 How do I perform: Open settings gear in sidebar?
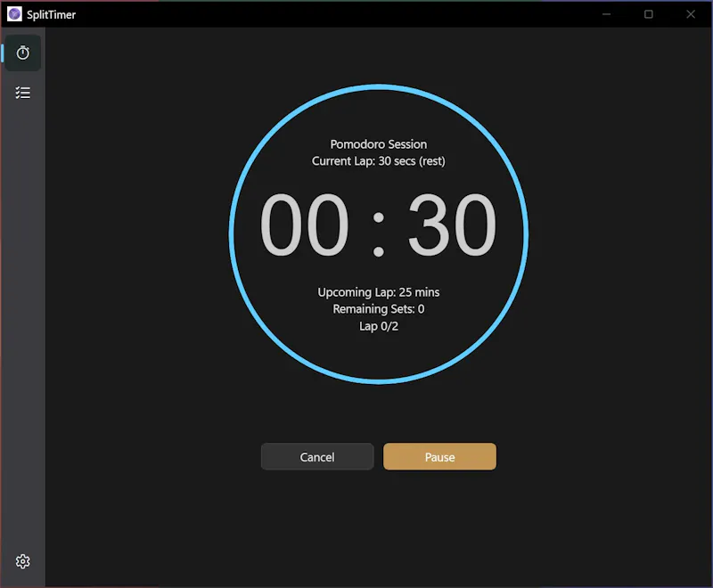click(23, 561)
